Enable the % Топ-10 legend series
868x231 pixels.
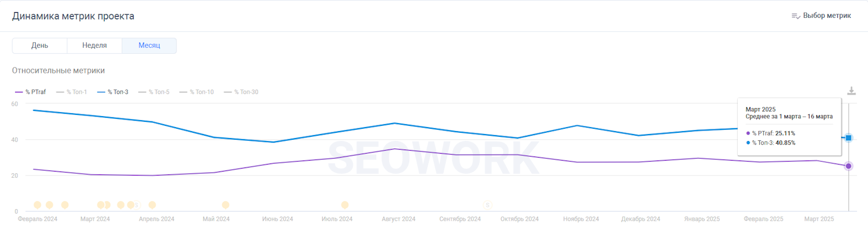coord(201,92)
